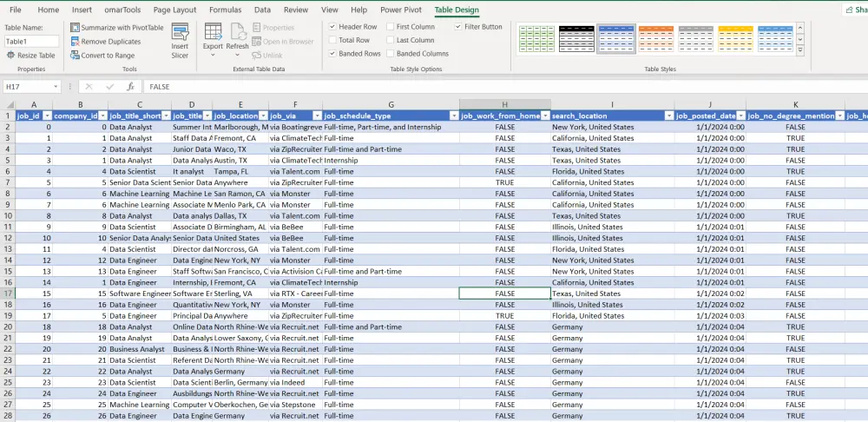Open the job_no_degree_mention filter dropdown
This screenshot has width=868, height=422.
(x=839, y=115)
